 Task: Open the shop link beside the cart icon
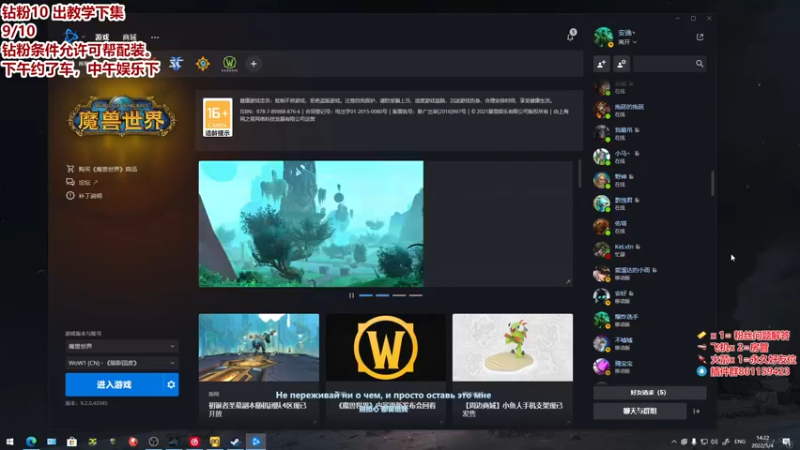108,169
